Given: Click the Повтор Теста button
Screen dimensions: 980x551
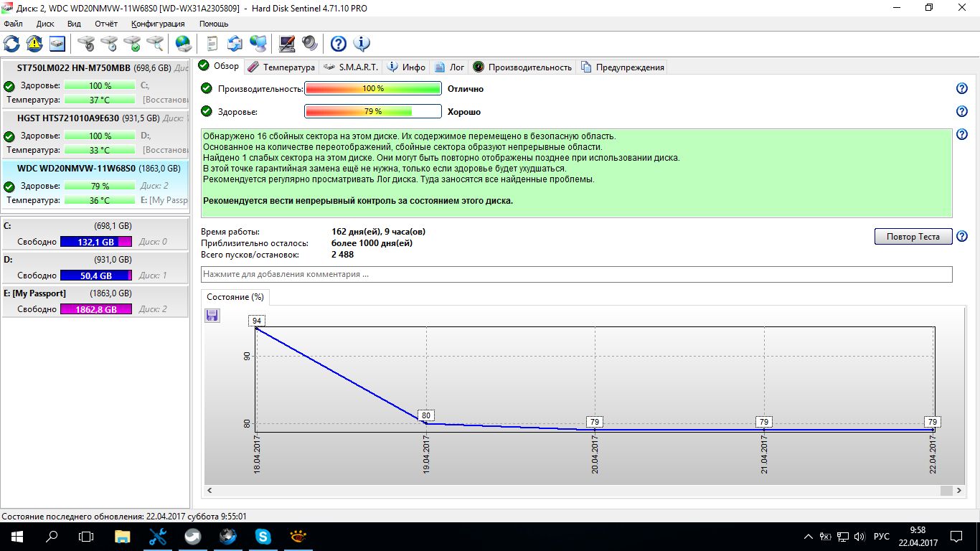Looking at the screenshot, I should pyautogui.click(x=913, y=237).
